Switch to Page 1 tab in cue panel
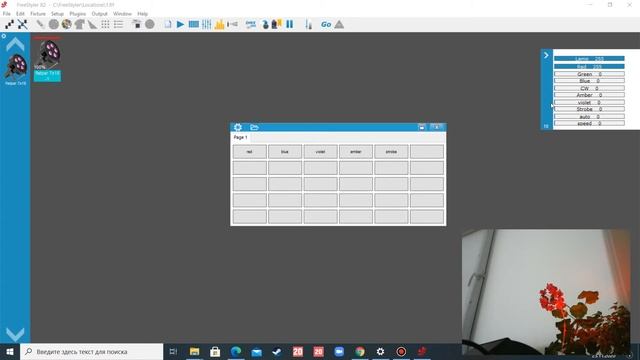Screen dimensions: 640x360 pos(240,138)
